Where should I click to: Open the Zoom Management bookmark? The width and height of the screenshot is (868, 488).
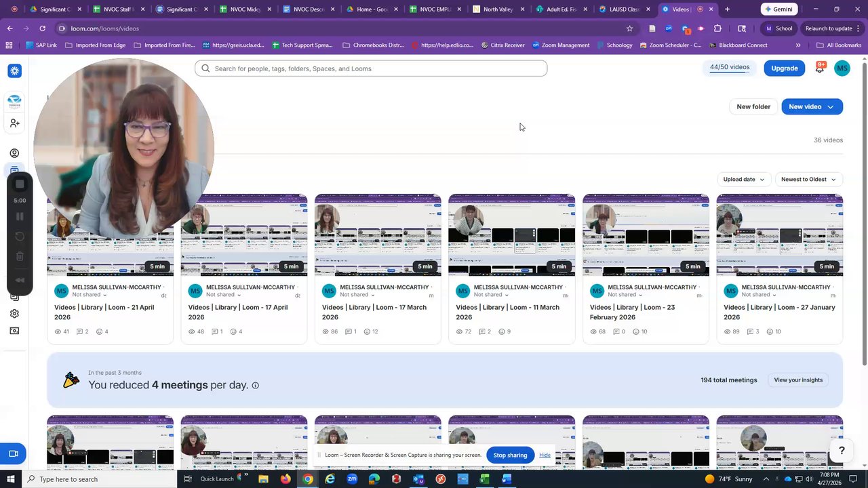560,45
